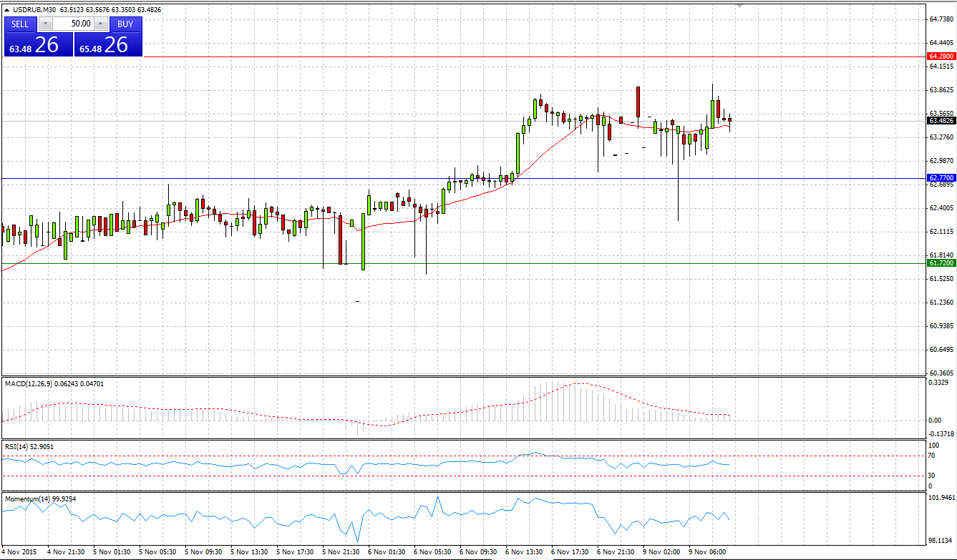Image resolution: width=957 pixels, height=560 pixels.
Task: Click the Momentum scale value 101.9461
Action: (x=941, y=496)
